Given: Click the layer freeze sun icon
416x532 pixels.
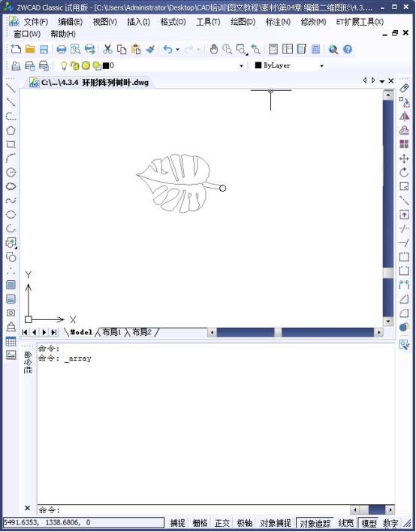Looking at the screenshot, I should tap(86, 65).
